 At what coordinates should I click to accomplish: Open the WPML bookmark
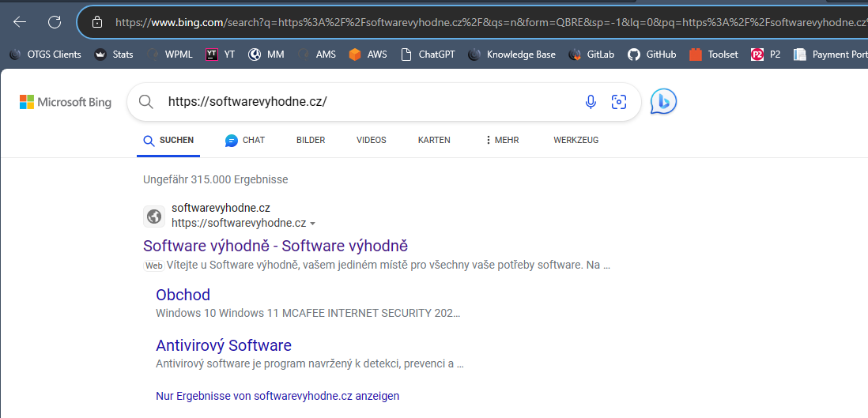pos(170,55)
